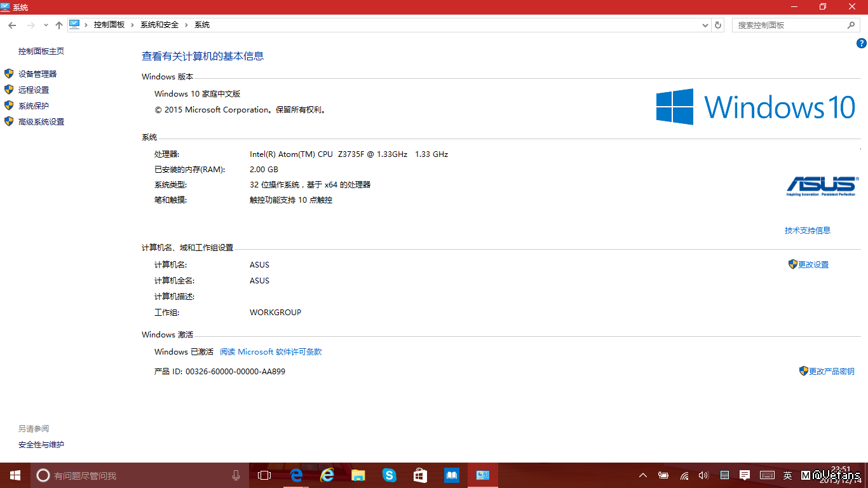Image resolution: width=868 pixels, height=488 pixels.
Task: Open File Explorer from the taskbar
Action: click(x=358, y=475)
